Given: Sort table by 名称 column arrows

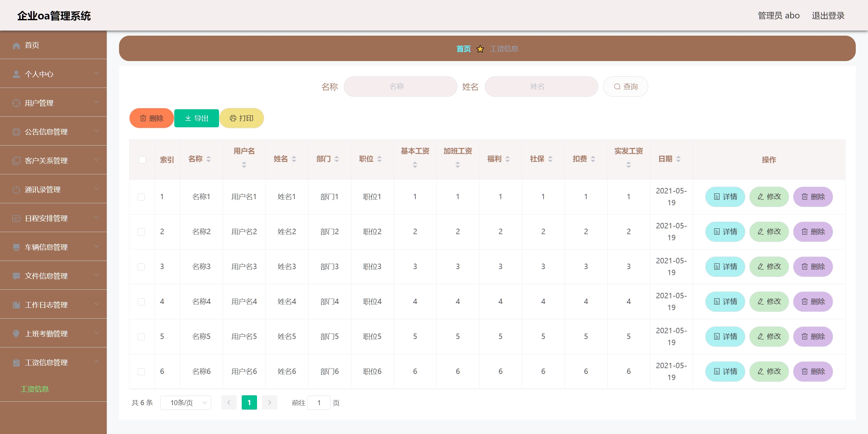Looking at the screenshot, I should 209,159.
